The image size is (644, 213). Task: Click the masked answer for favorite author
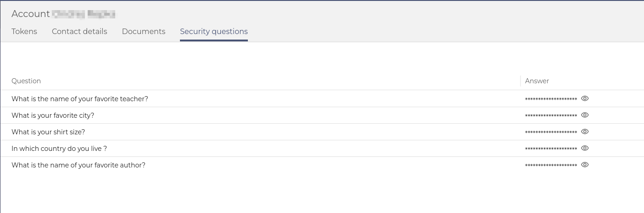(551, 166)
